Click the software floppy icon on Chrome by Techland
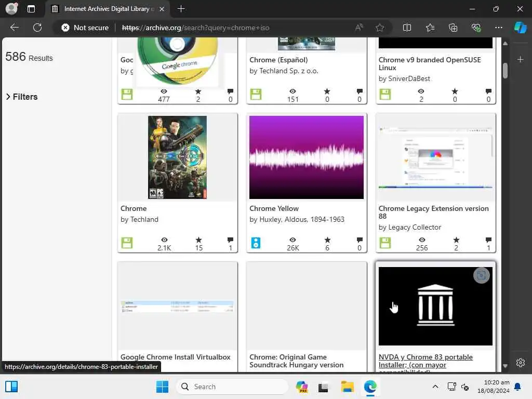This screenshot has width=532, height=399. tap(127, 243)
